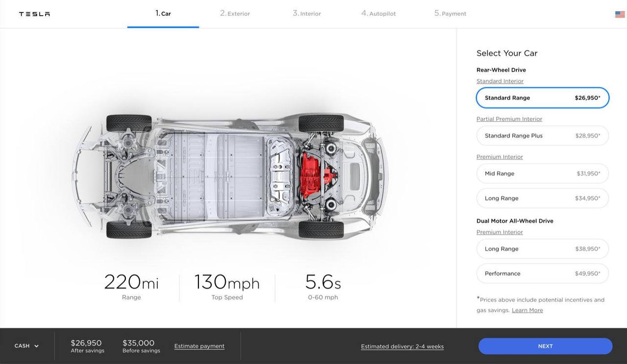Choose Standard Range Plus trim
The image size is (627, 364).
542,136
